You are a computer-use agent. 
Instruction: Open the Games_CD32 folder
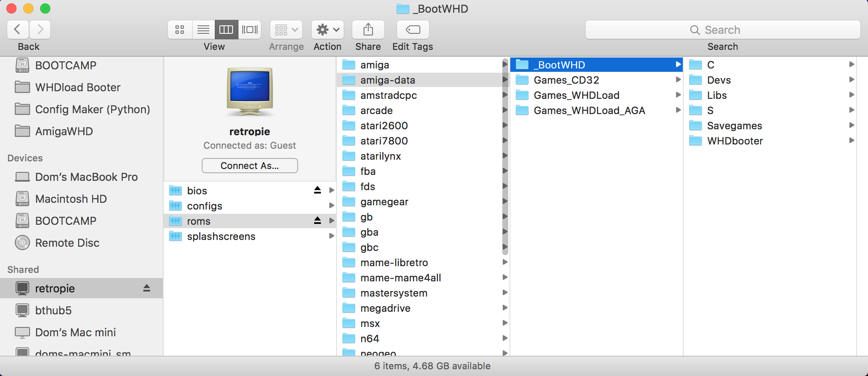597,80
